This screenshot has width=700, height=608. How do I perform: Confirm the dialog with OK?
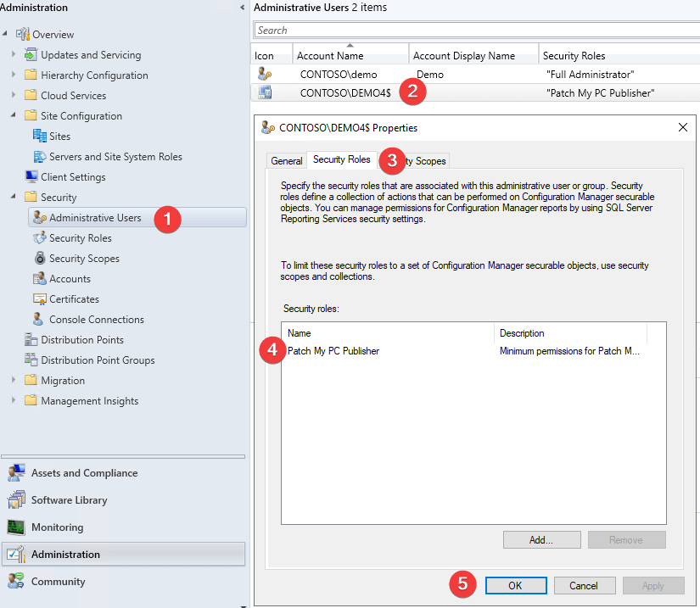(516, 585)
